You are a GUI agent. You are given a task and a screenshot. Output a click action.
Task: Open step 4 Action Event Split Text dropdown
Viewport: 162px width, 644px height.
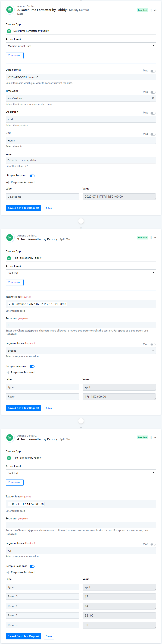pyautogui.click(x=81, y=473)
